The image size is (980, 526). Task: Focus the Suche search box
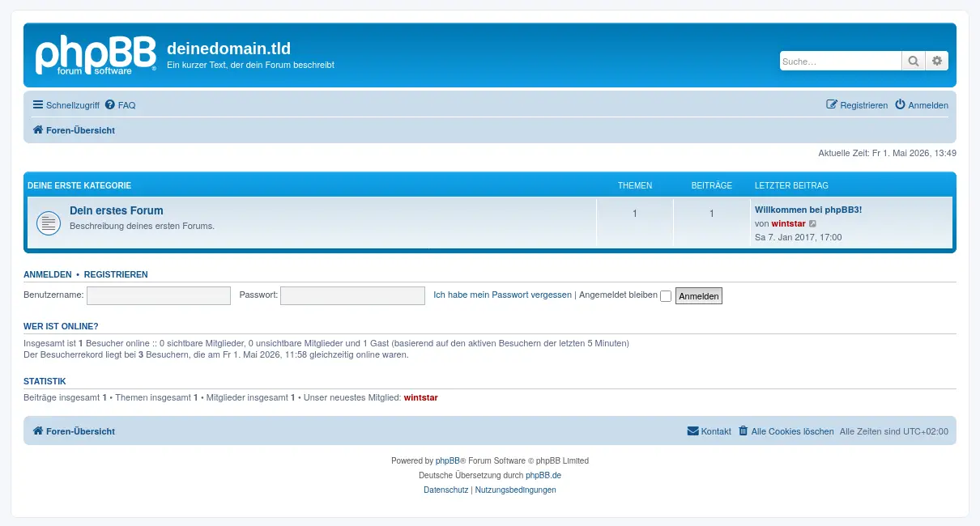[841, 62]
